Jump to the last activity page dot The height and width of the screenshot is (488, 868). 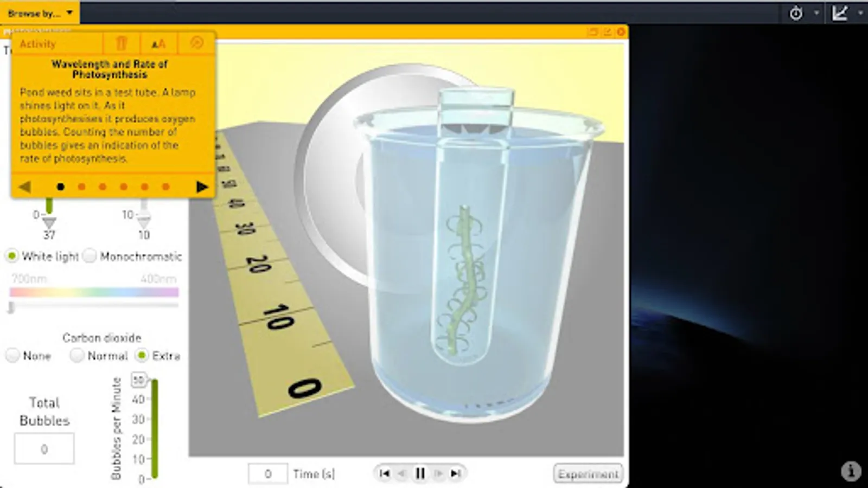[165, 187]
